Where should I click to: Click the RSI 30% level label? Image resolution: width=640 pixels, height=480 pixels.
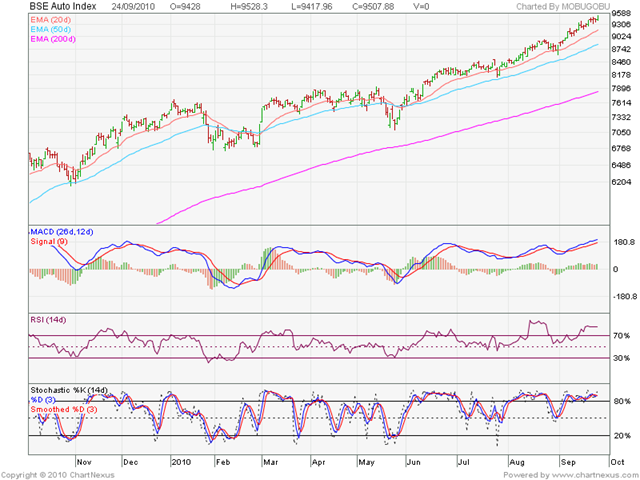pyautogui.click(x=622, y=358)
